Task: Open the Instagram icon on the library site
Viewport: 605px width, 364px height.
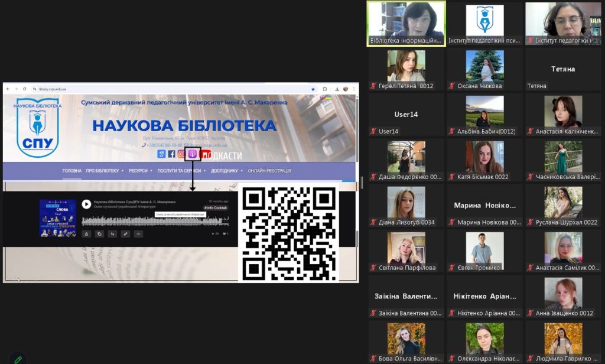Action: (181, 154)
